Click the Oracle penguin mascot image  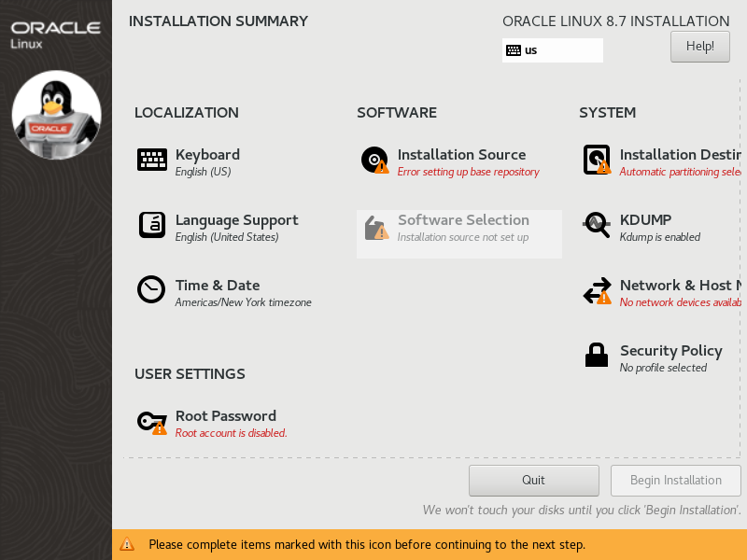[56, 115]
